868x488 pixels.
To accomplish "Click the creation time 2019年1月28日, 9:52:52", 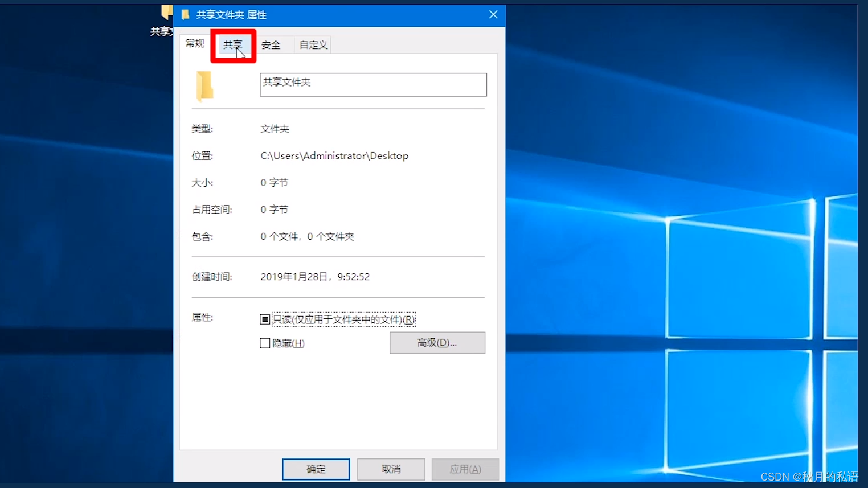I will tap(315, 277).
